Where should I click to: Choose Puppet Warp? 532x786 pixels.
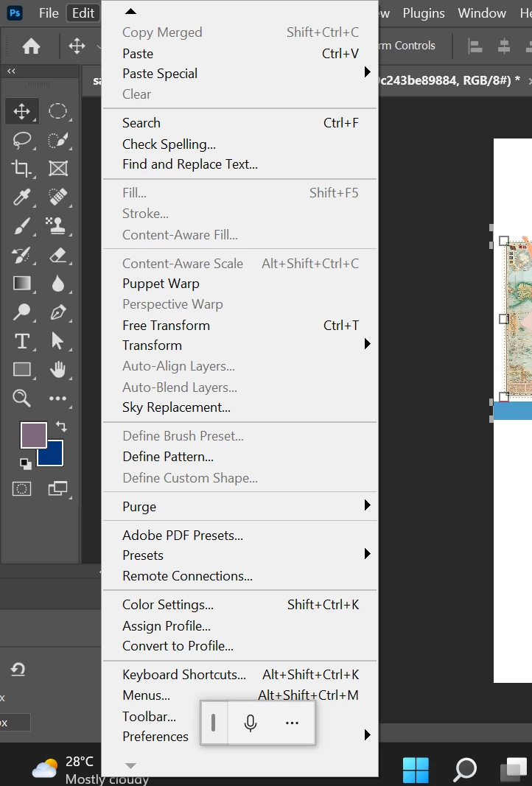coord(240,284)
